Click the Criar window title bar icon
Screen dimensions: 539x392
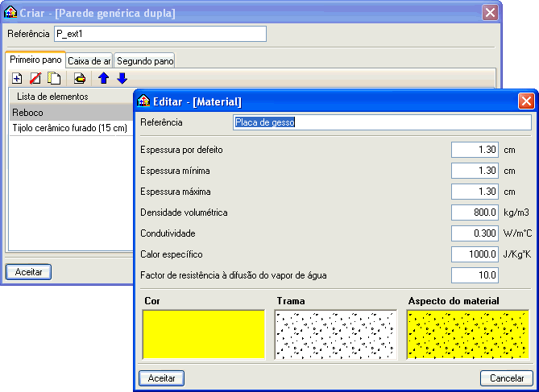point(10,12)
